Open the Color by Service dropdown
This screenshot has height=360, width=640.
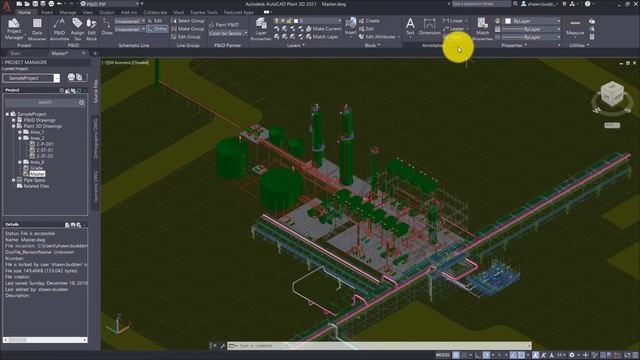coord(228,33)
